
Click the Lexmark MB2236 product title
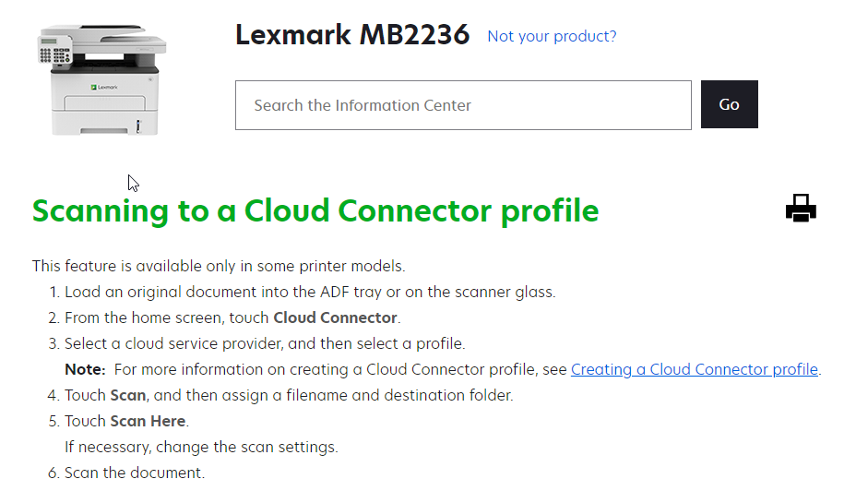(x=352, y=35)
